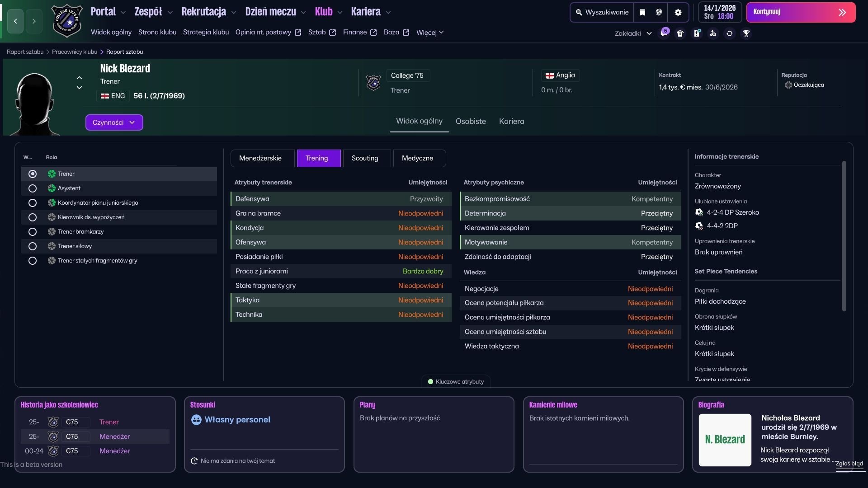Open the Kariera profile tab
868x488 pixels.
pos(511,121)
